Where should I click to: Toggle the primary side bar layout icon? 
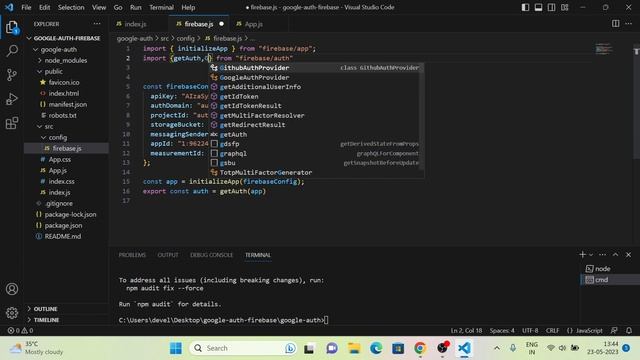pos(526,7)
